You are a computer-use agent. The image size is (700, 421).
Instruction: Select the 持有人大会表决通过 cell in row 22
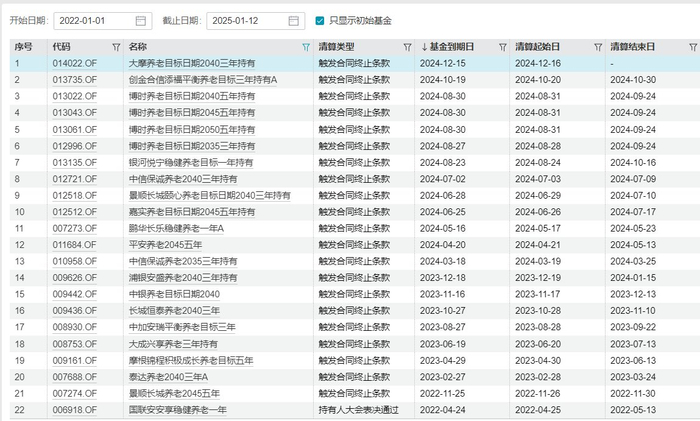coord(358,410)
